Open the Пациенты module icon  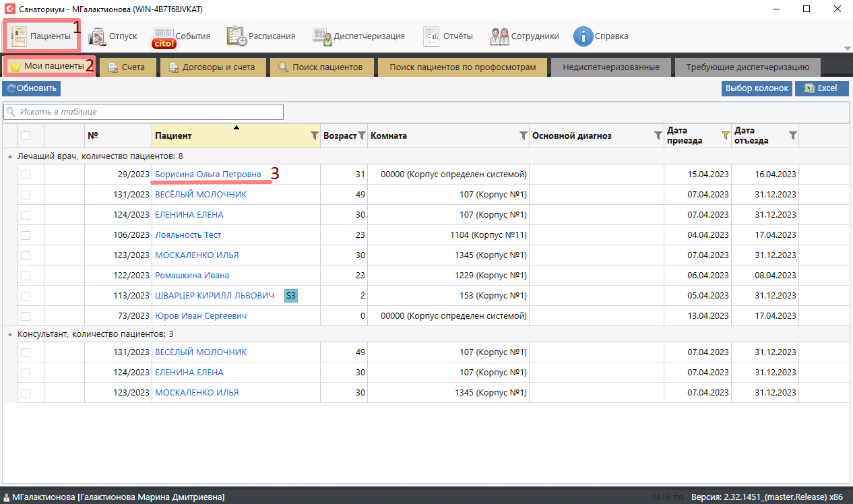click(19, 36)
